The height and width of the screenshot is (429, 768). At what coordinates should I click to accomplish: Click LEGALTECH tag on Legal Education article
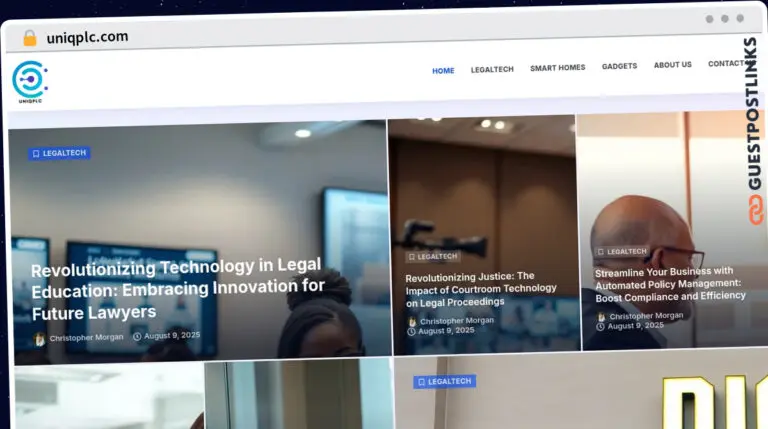point(59,153)
